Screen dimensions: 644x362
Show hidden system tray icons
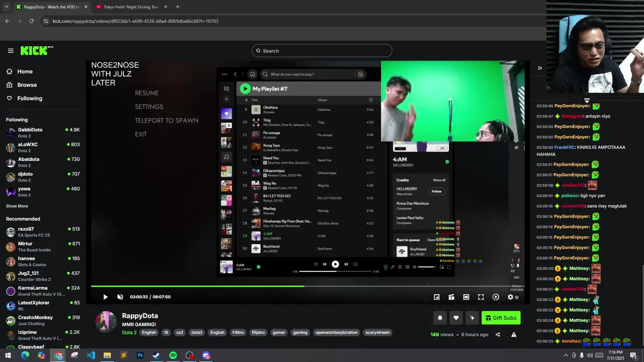(566, 355)
